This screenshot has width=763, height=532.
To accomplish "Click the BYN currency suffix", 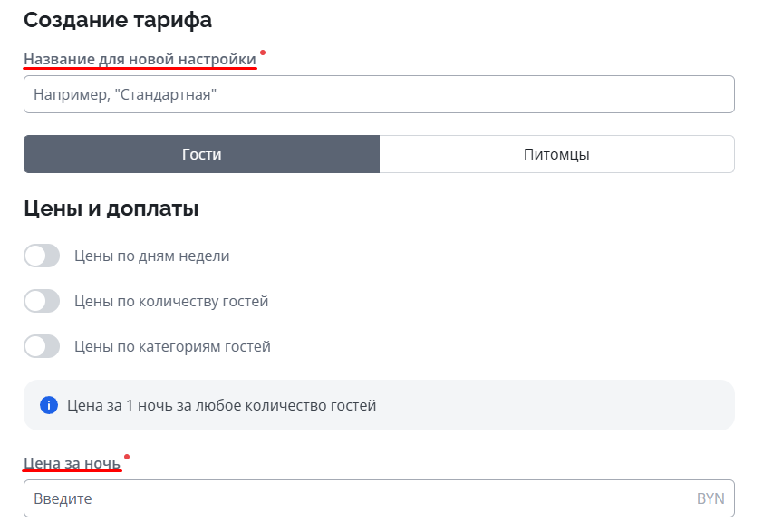I will (x=710, y=498).
